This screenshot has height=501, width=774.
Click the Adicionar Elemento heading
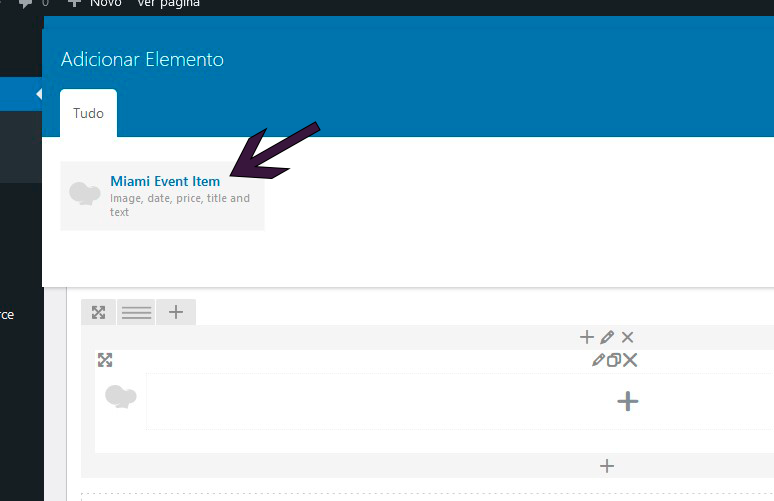[x=142, y=60]
